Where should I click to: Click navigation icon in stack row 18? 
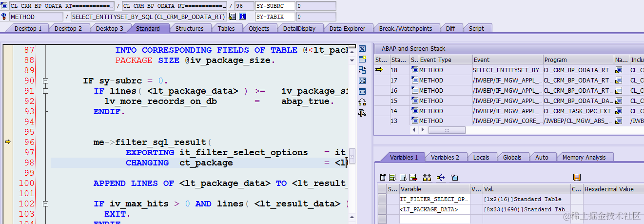point(619,70)
